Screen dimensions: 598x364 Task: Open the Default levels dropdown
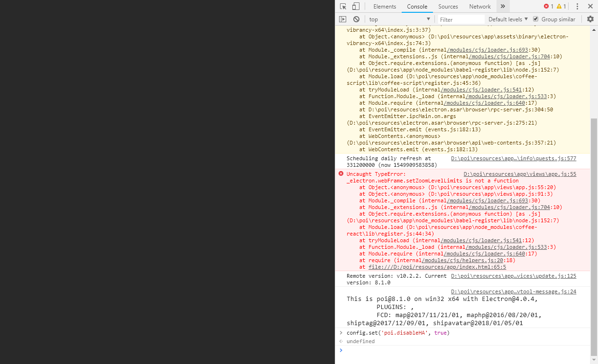click(x=508, y=19)
